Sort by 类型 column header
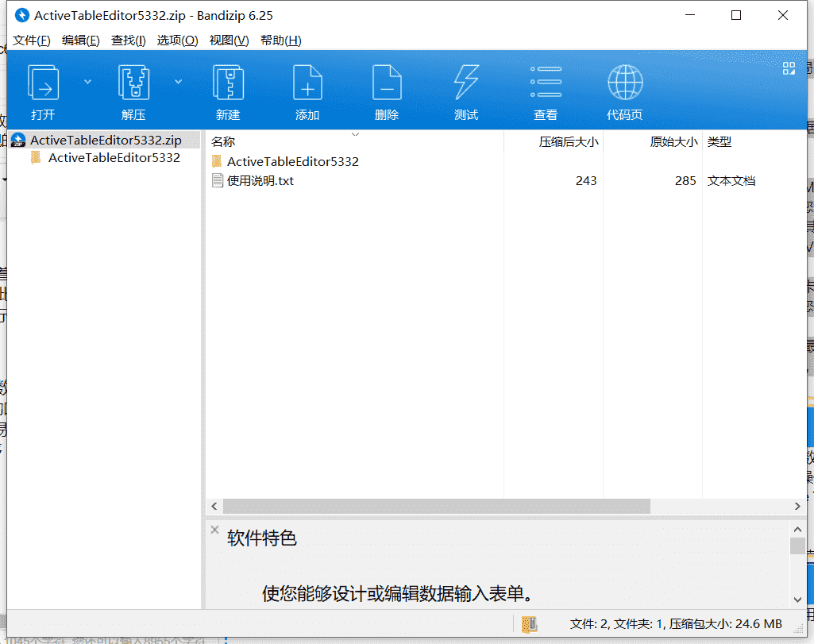This screenshot has width=814, height=644. (719, 141)
